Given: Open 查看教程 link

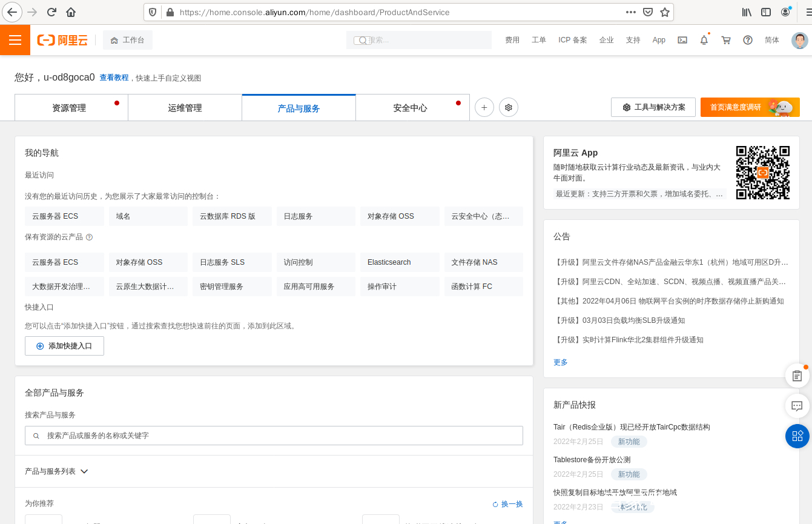Looking at the screenshot, I should tap(114, 78).
